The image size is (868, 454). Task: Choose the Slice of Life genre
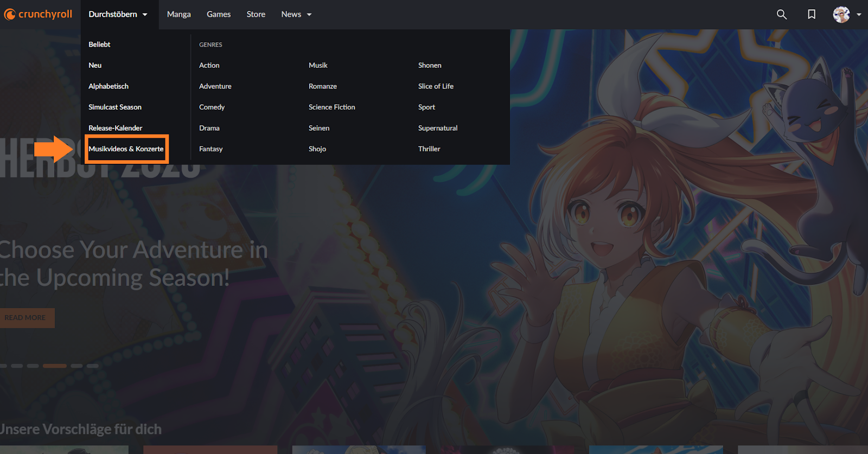coord(436,86)
